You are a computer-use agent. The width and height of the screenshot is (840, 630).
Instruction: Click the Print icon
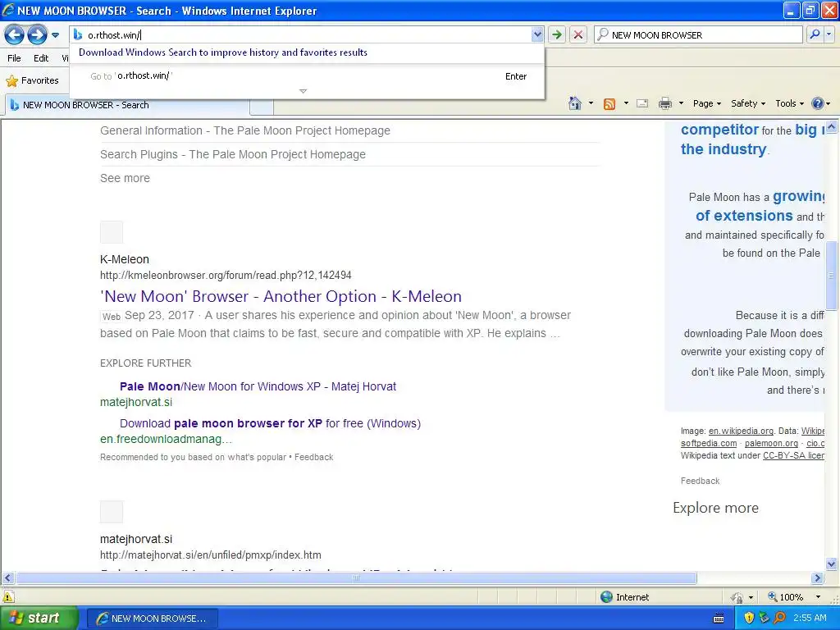pyautogui.click(x=664, y=103)
